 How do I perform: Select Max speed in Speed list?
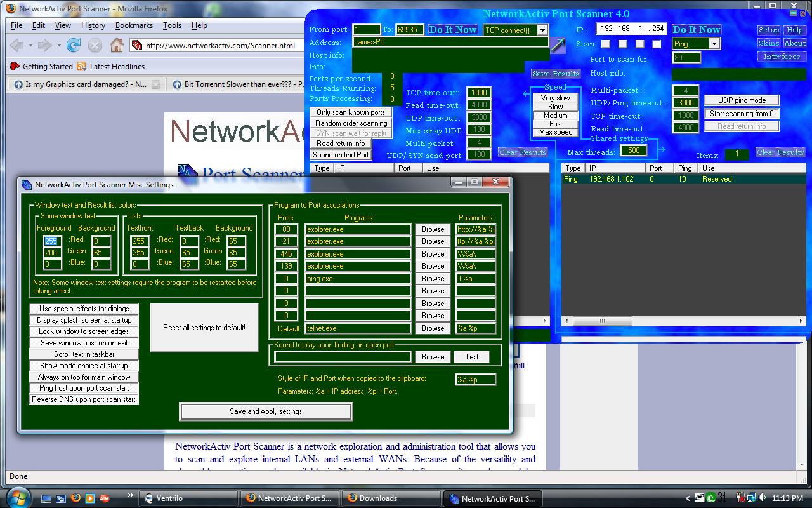[556, 132]
